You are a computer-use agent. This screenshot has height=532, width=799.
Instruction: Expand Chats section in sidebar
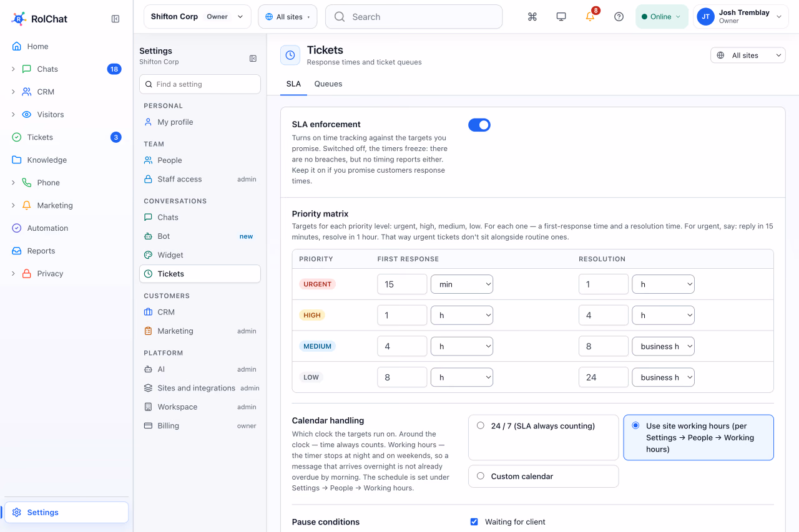click(13, 69)
